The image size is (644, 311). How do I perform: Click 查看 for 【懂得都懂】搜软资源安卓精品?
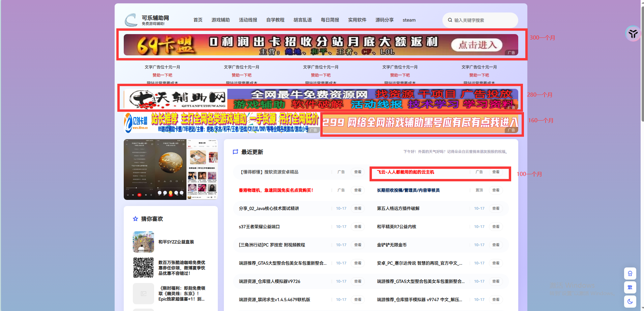358,172
